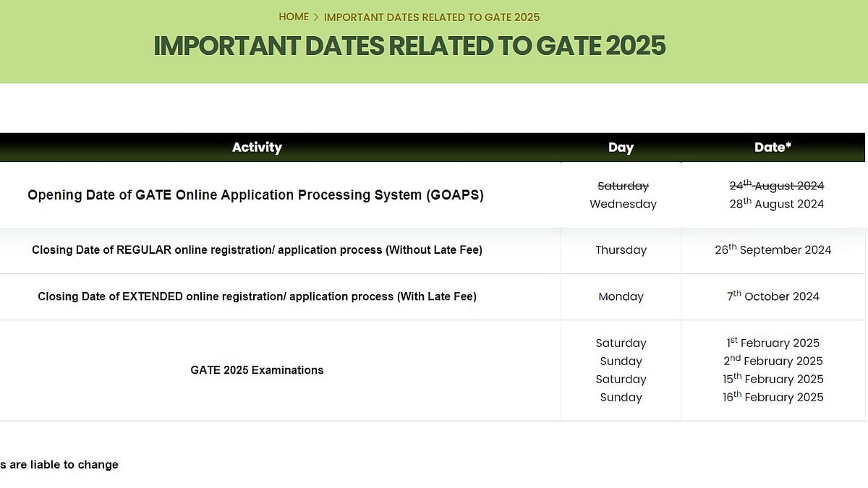The height and width of the screenshot is (488, 868).
Task: Click the Day column header
Action: click(621, 147)
